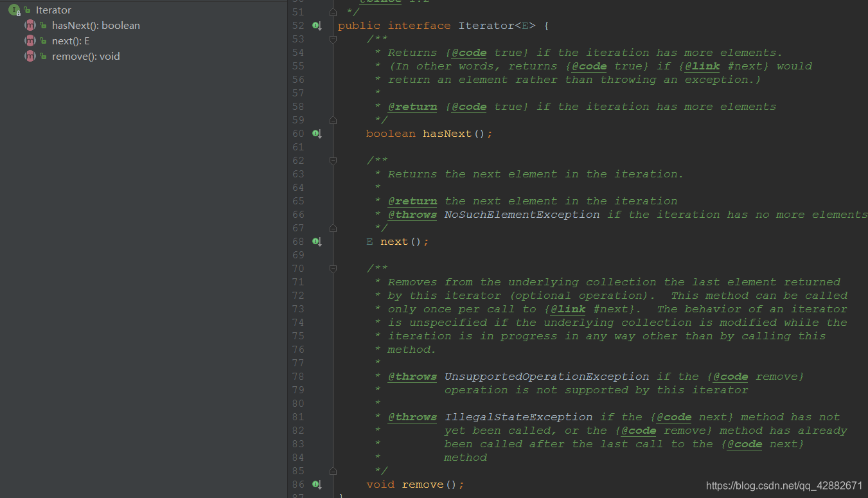
Task: Select hasNext(): boolean in structure tree
Action: pyautogui.click(x=96, y=26)
